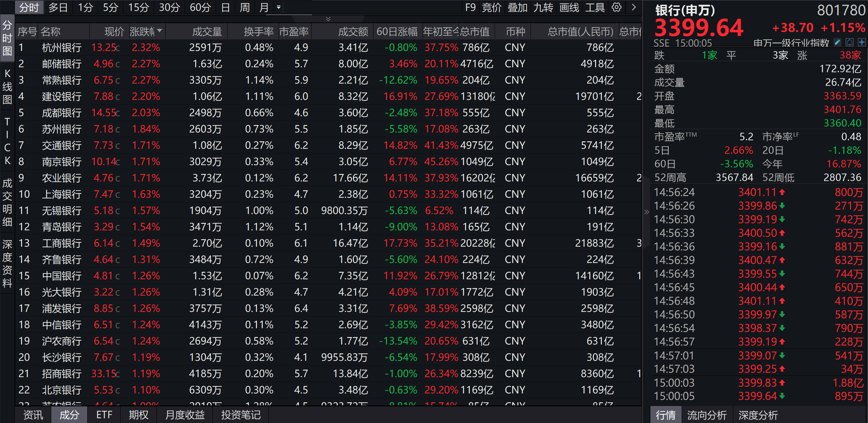Select 日 daily period
Screen dimensions: 868x423
(x=225, y=7)
